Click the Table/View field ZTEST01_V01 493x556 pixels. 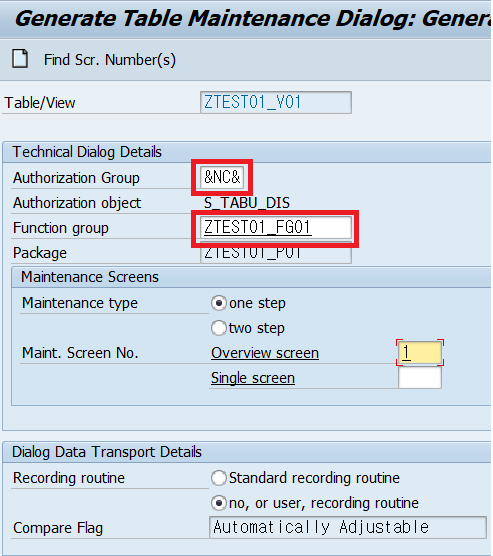276,102
